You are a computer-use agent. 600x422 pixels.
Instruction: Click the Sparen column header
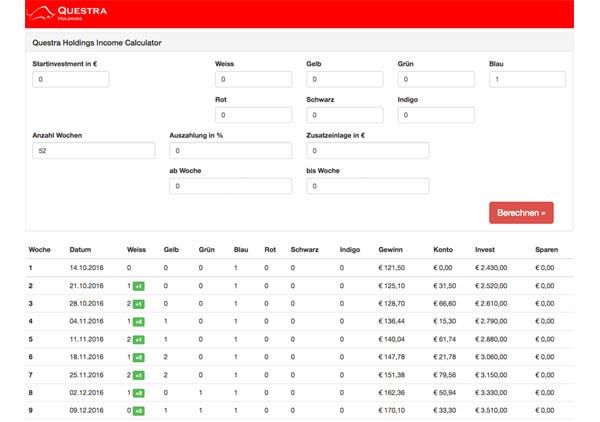point(546,249)
